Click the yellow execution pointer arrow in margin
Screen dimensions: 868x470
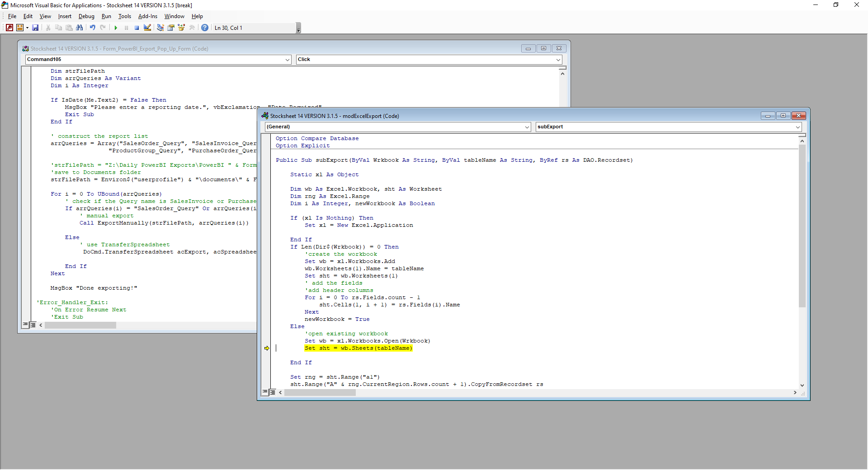point(267,348)
